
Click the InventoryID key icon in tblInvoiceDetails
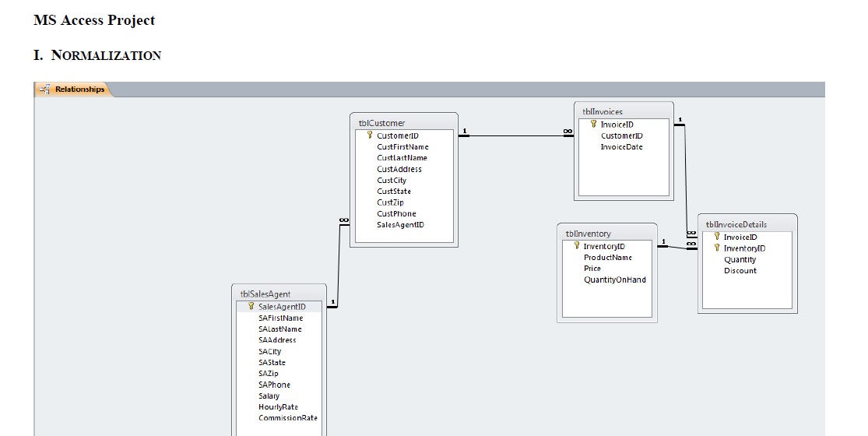pyautogui.click(x=717, y=248)
